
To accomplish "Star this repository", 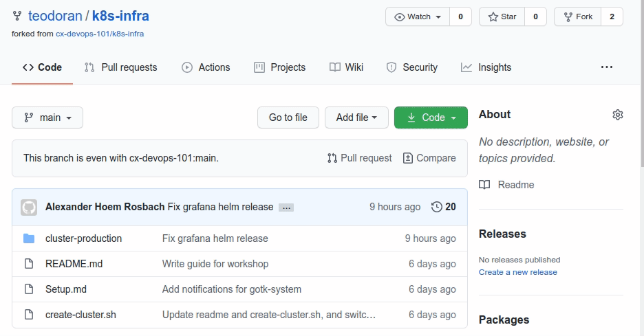I will coord(502,16).
